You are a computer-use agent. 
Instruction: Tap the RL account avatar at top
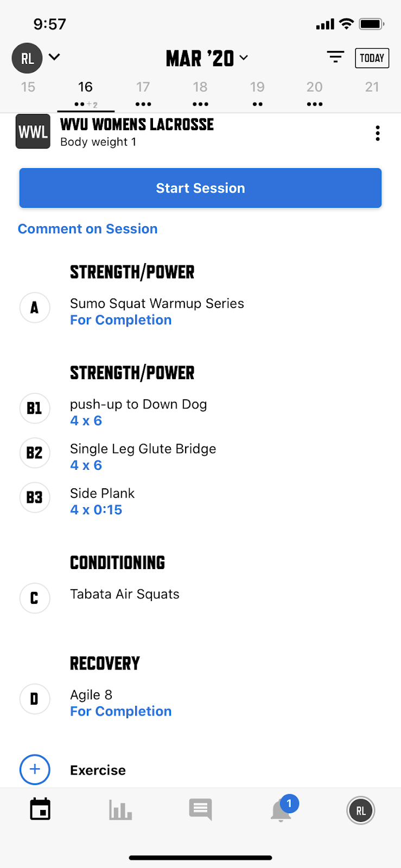point(27,58)
